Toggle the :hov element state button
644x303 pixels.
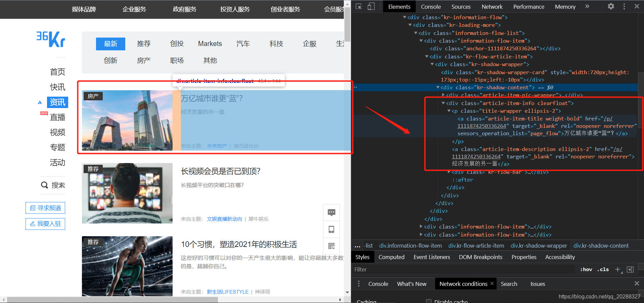[586, 269]
